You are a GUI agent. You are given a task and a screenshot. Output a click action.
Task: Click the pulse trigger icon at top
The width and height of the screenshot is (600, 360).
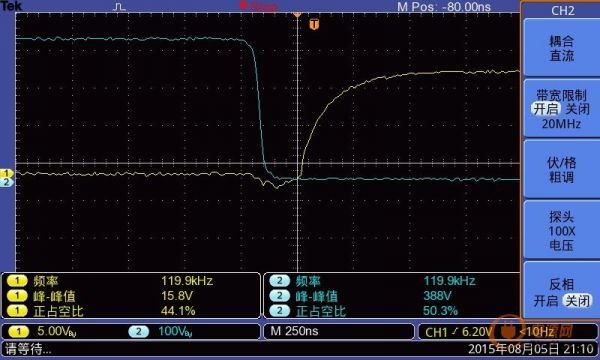point(120,7)
